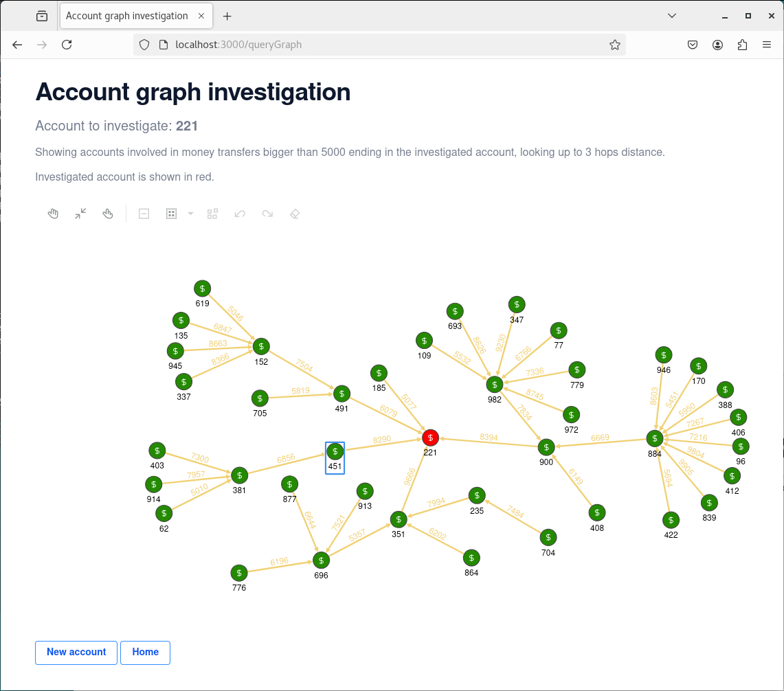Click the undo icon
The height and width of the screenshot is (691, 784).
[240, 214]
